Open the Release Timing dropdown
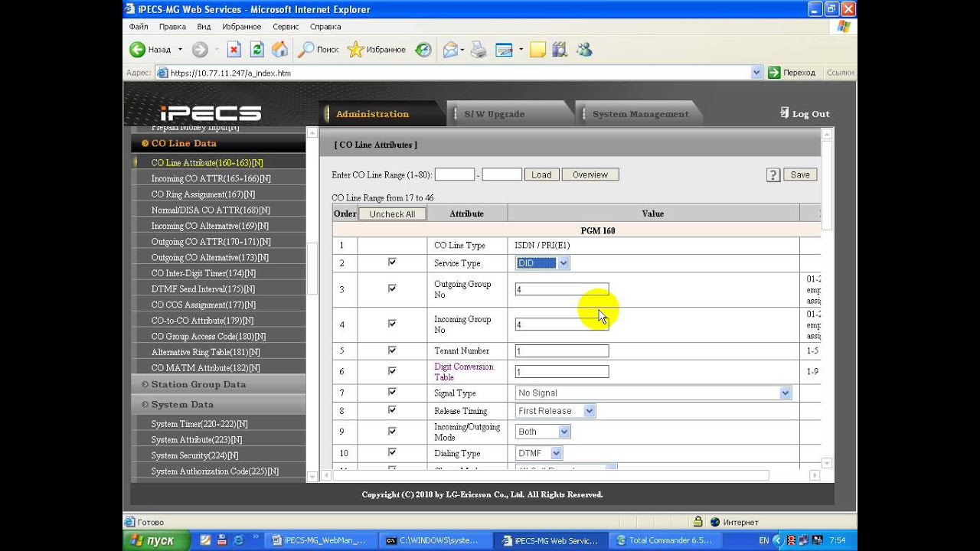 556,411
